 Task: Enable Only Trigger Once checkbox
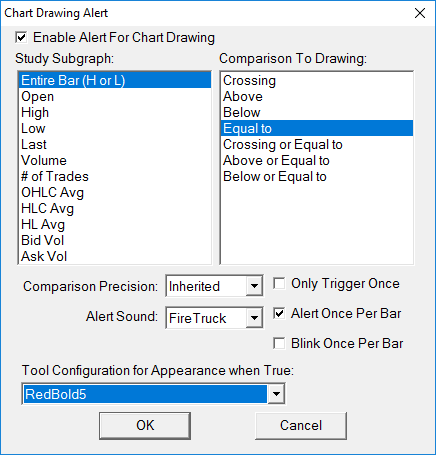[x=279, y=284]
